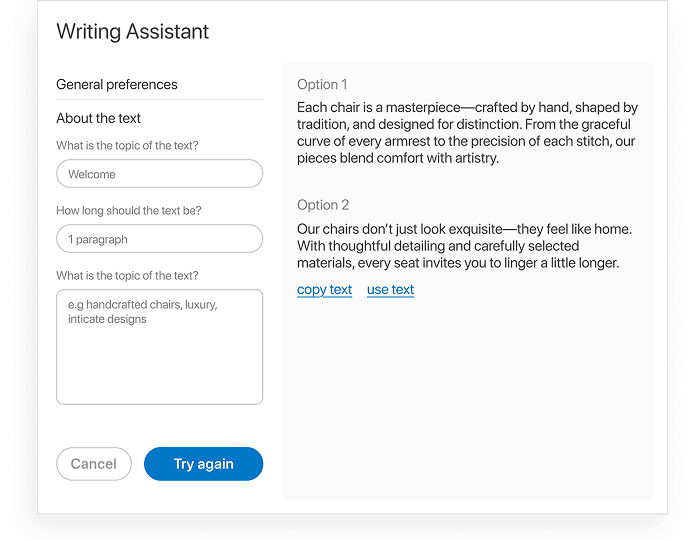This screenshot has height=540, width=692.
Task: Select the Option 1 heading
Action: 322,84
